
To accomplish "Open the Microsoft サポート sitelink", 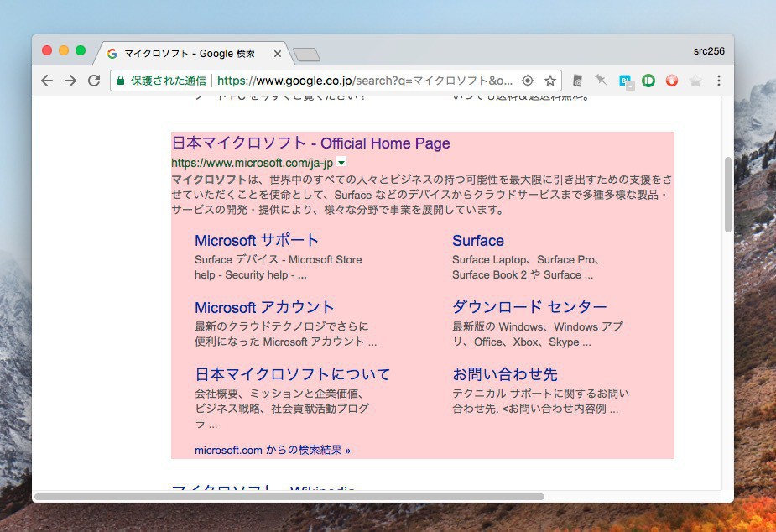I will point(257,241).
